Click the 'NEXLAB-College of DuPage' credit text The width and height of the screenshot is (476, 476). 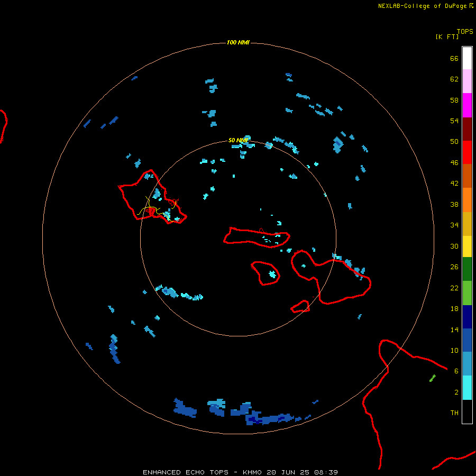(x=422, y=6)
